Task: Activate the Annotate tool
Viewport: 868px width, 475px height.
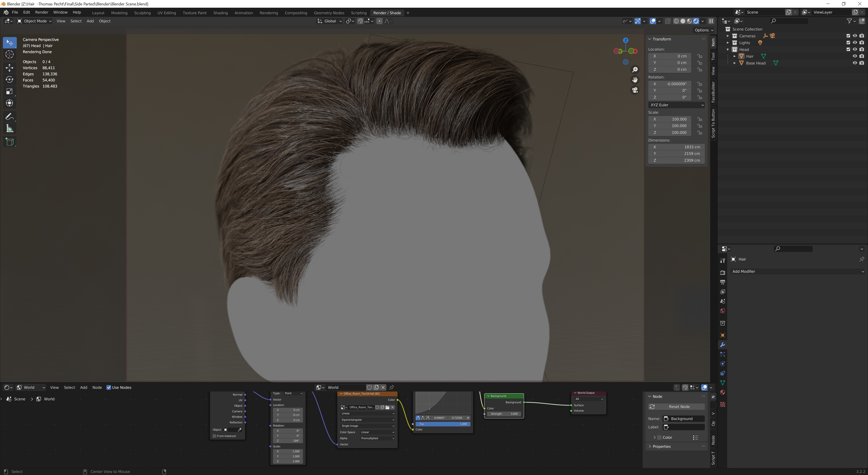Action: point(9,117)
